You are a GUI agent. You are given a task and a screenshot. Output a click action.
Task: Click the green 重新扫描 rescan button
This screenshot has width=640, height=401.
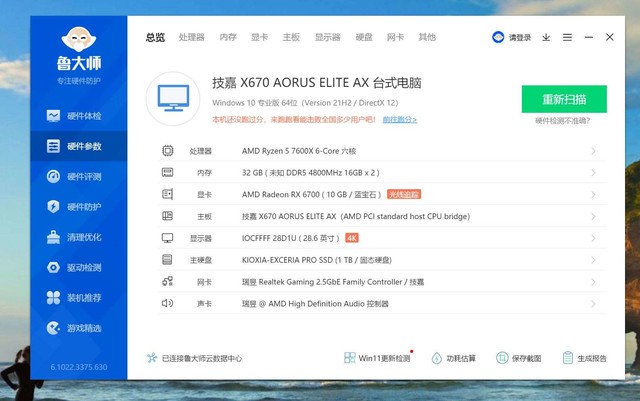pyautogui.click(x=564, y=99)
